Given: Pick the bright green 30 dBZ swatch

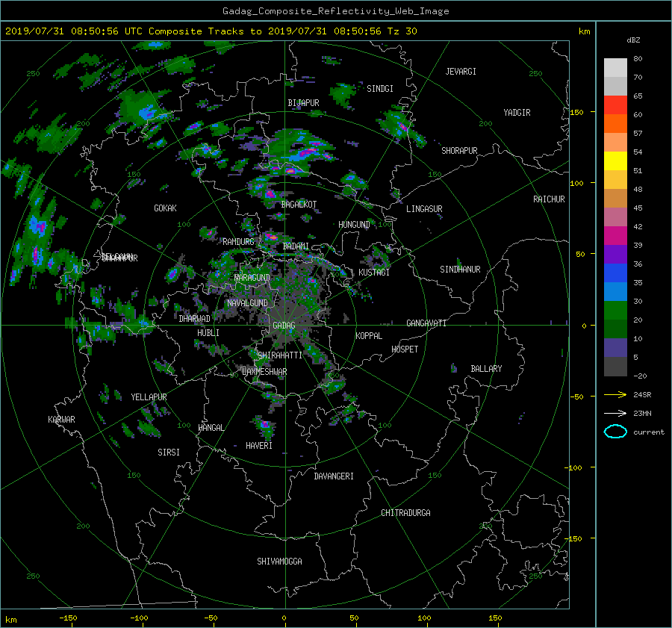Looking at the screenshot, I should click(x=615, y=310).
